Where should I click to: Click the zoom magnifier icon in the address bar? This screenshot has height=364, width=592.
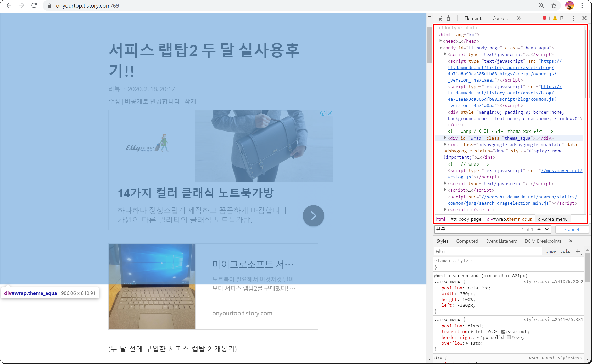pos(541,5)
